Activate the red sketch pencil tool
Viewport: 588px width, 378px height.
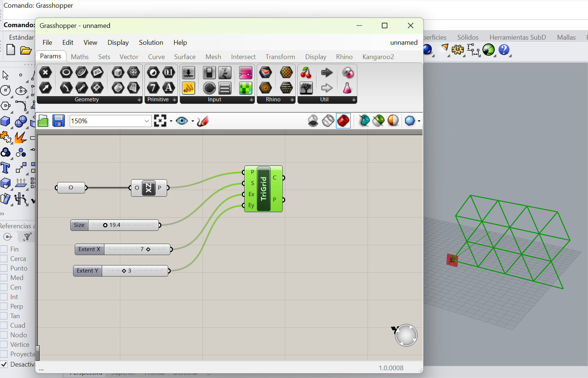[203, 121]
